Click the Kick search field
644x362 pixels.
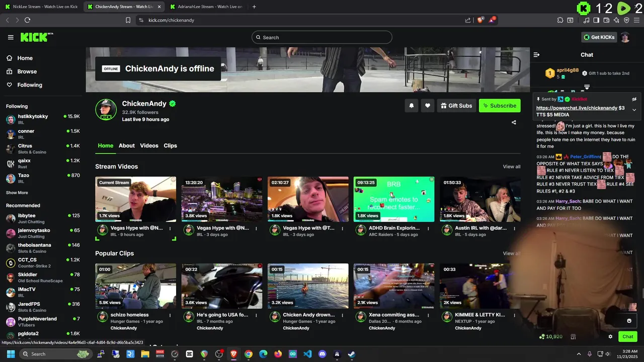[x=322, y=37]
